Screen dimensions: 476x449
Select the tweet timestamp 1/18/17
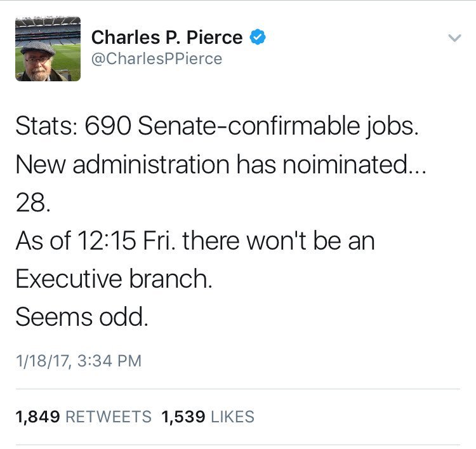click(x=40, y=361)
